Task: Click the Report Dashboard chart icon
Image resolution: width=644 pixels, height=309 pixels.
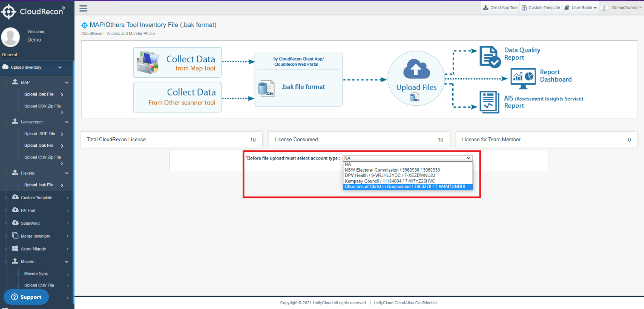Action: (x=523, y=76)
